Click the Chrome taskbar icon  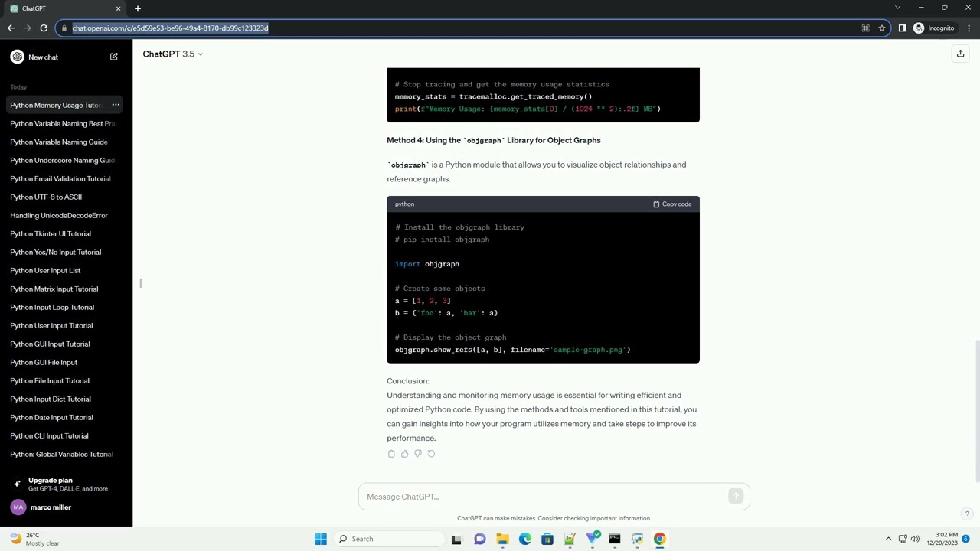coord(659,539)
